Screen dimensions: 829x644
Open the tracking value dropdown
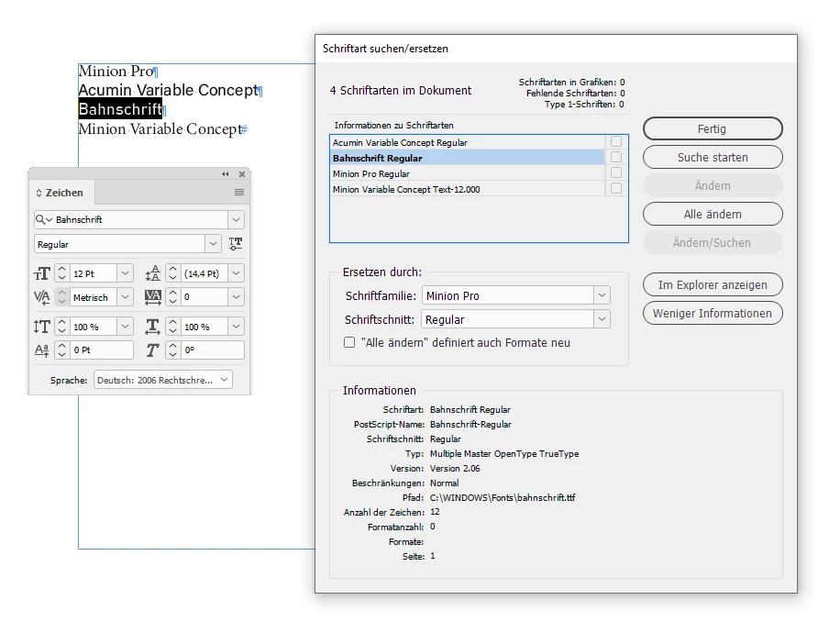236,297
